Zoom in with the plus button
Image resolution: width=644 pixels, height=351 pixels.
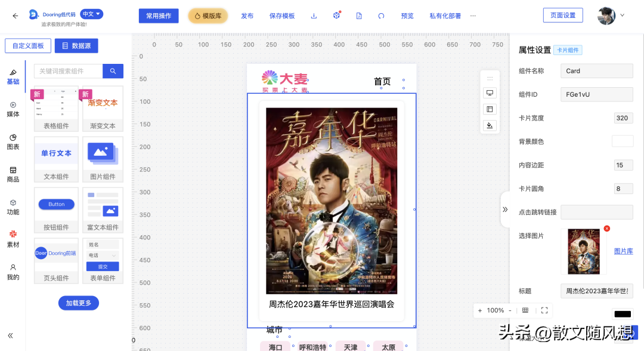tap(479, 310)
